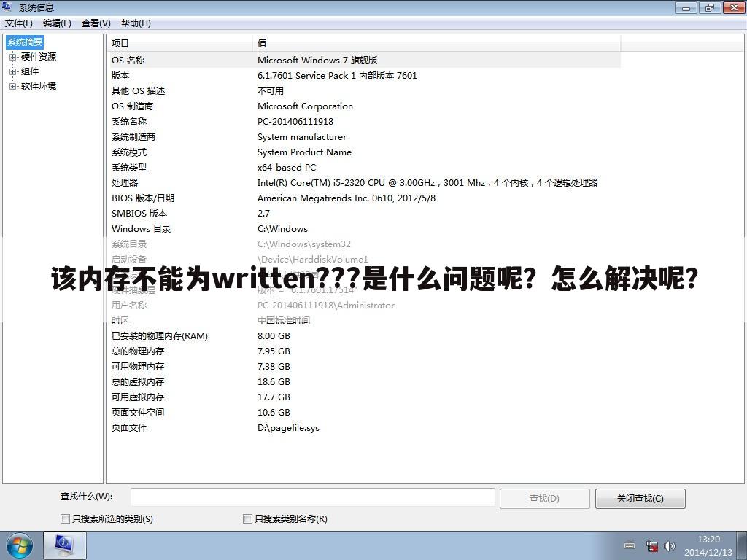The width and height of the screenshot is (747, 560).
Task: Close the 系统信息 window
Action: coord(734,7)
